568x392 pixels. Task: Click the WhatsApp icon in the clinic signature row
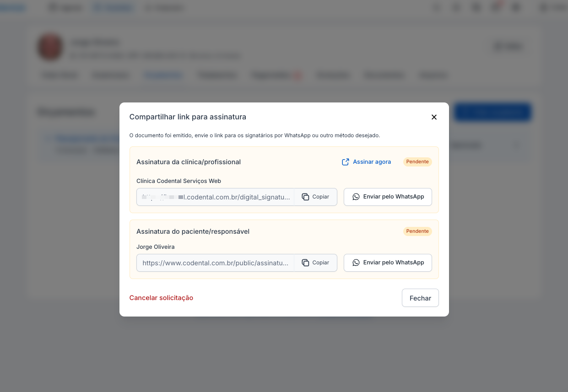(x=356, y=197)
